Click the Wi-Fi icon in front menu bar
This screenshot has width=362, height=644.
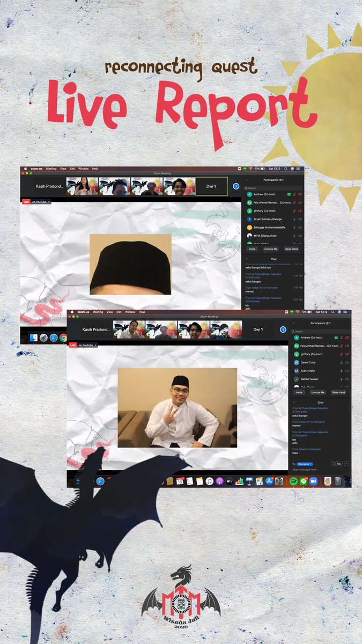point(297,312)
